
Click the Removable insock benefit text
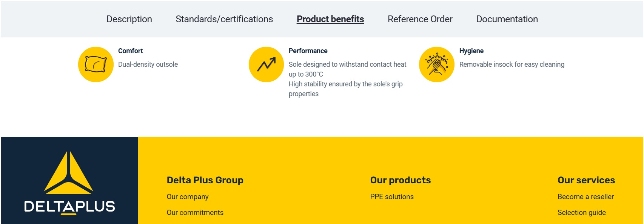point(512,64)
